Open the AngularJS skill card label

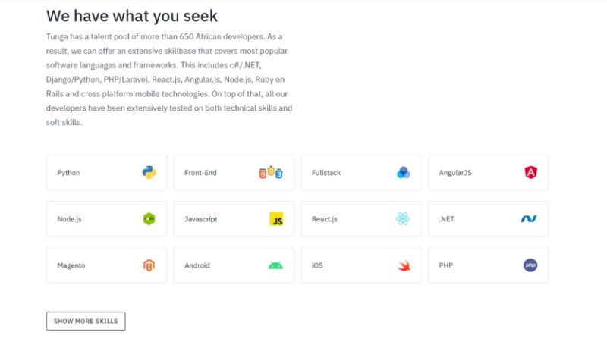click(x=455, y=173)
